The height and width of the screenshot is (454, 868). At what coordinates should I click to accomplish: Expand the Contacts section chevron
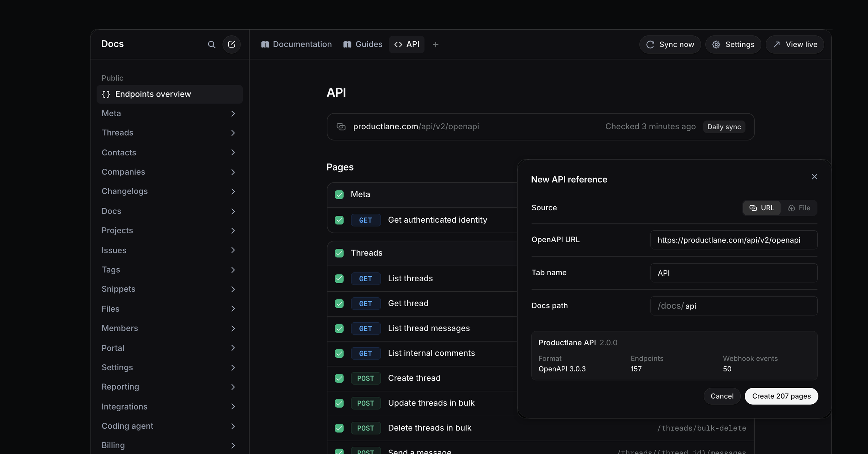[x=233, y=152]
